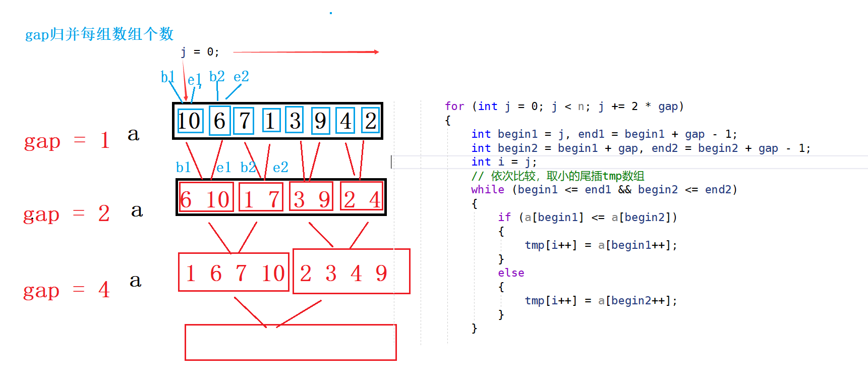Select the "gap = 4" label
Screen dimensions: 868x376
click(x=67, y=290)
